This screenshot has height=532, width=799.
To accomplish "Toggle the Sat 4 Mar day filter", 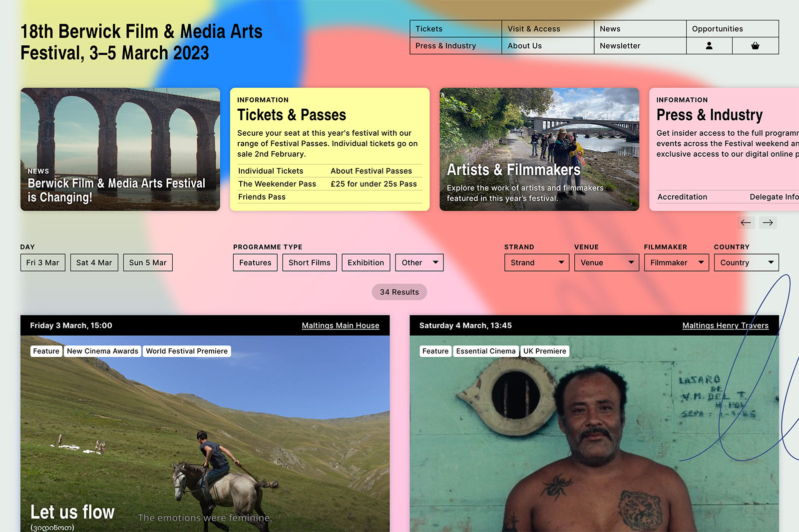I will point(94,263).
